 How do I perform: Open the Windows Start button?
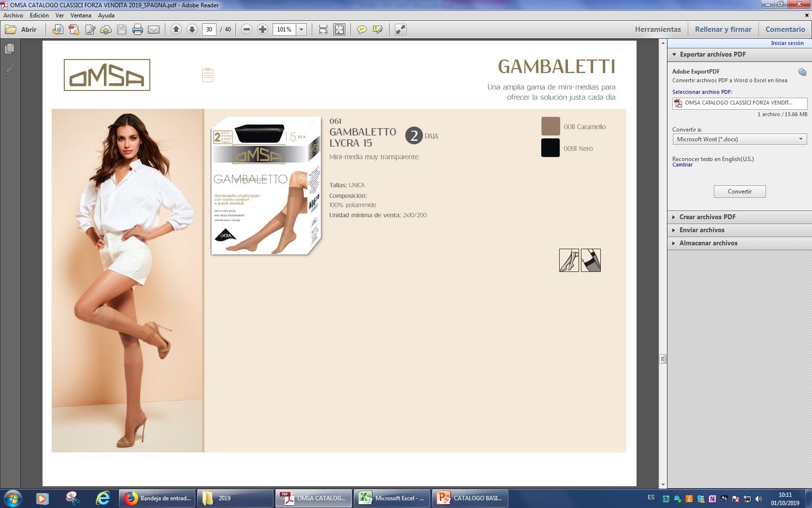(x=13, y=498)
